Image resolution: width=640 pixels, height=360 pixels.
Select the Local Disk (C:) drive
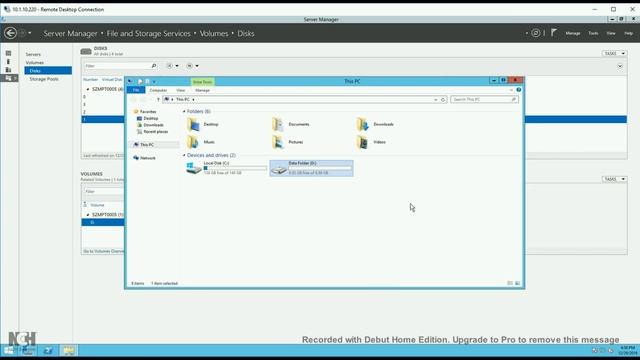[226, 168]
